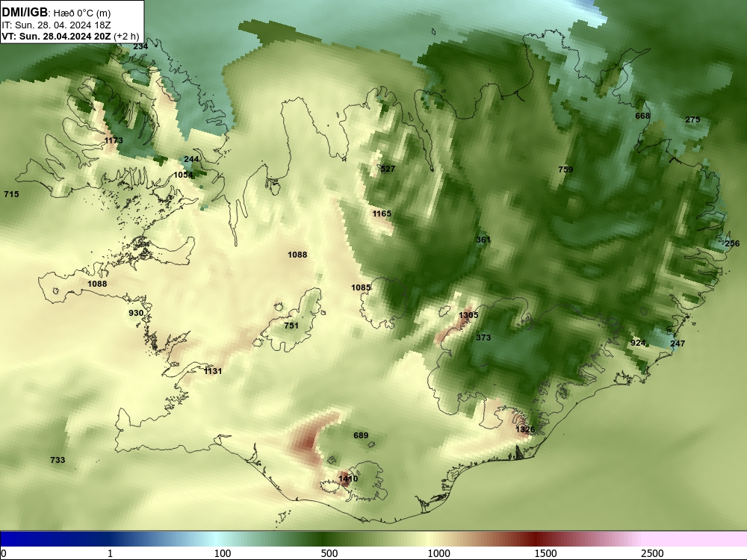Click the 1131 height value

click(213, 371)
